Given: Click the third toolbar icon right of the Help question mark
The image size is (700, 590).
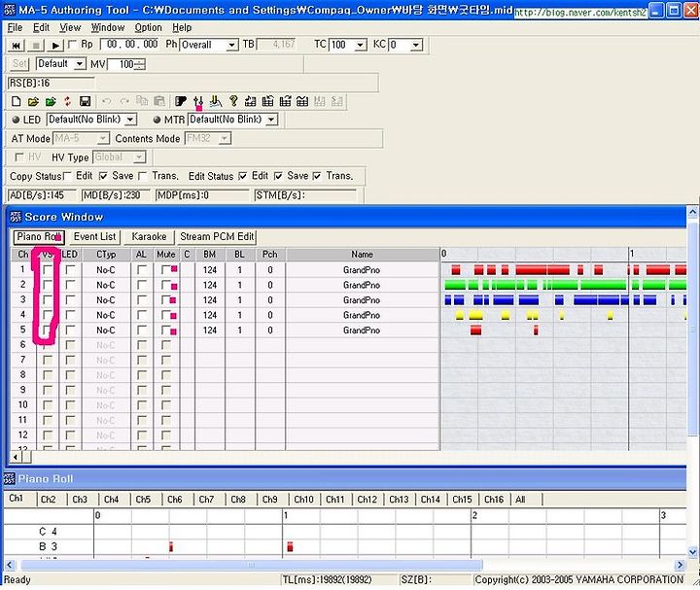Looking at the screenshot, I should (x=285, y=101).
